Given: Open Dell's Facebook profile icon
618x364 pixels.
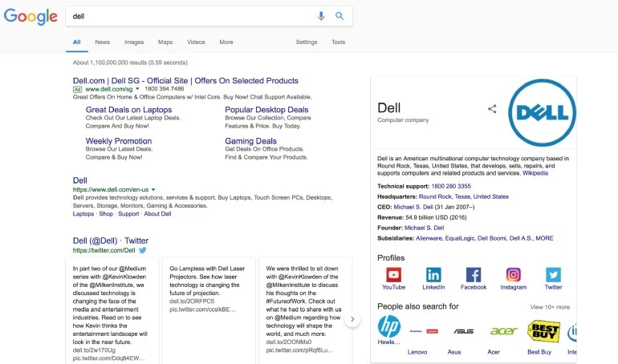Looking at the screenshot, I should click(474, 275).
